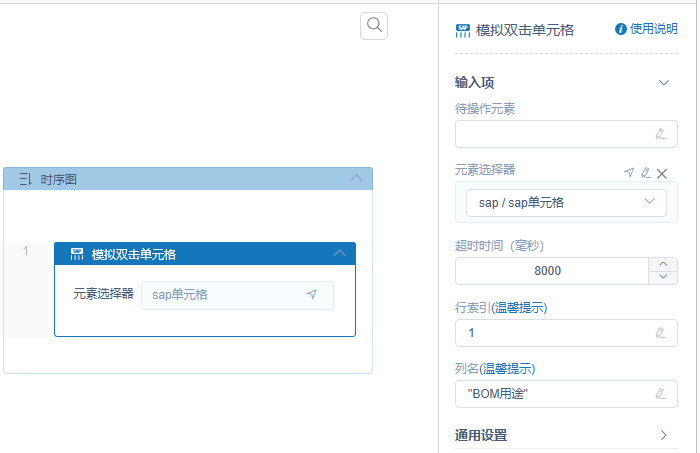
Task: Open the 使用说明 help link
Action: click(x=646, y=29)
